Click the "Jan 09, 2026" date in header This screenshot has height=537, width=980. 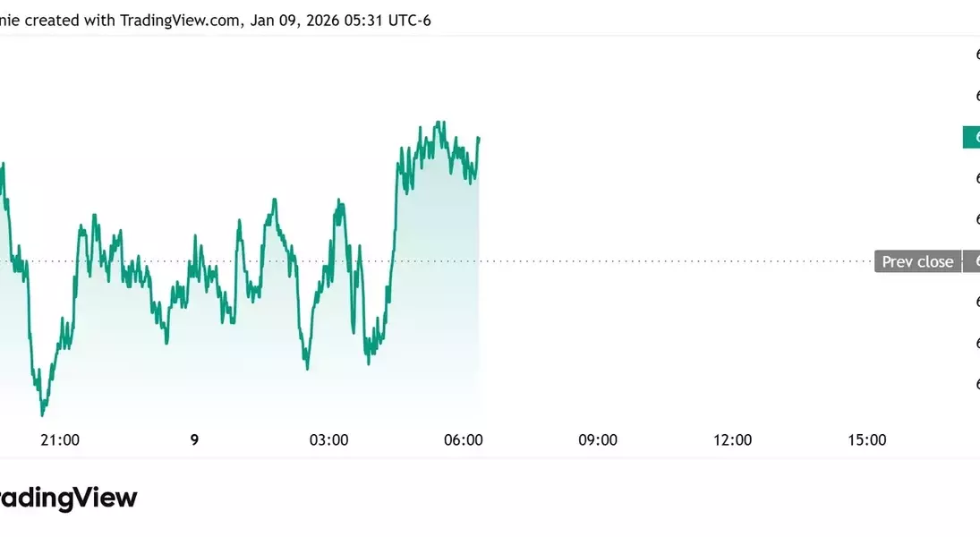(290, 20)
